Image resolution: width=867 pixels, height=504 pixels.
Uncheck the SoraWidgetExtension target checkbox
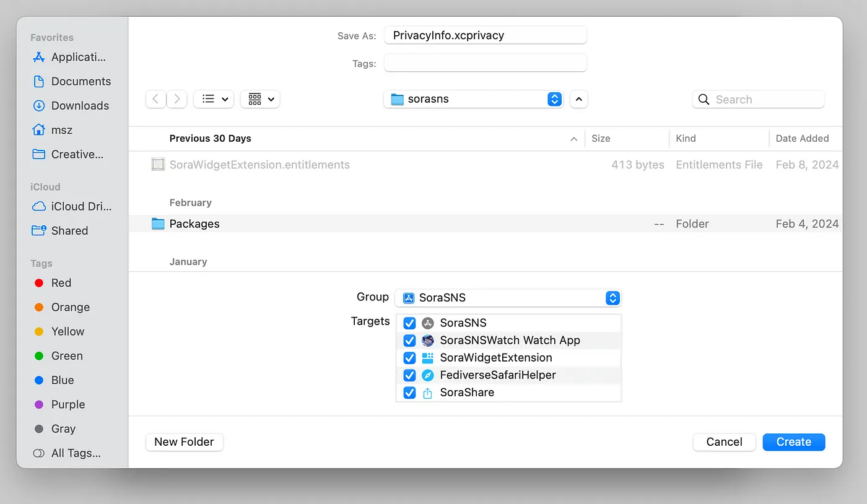409,358
